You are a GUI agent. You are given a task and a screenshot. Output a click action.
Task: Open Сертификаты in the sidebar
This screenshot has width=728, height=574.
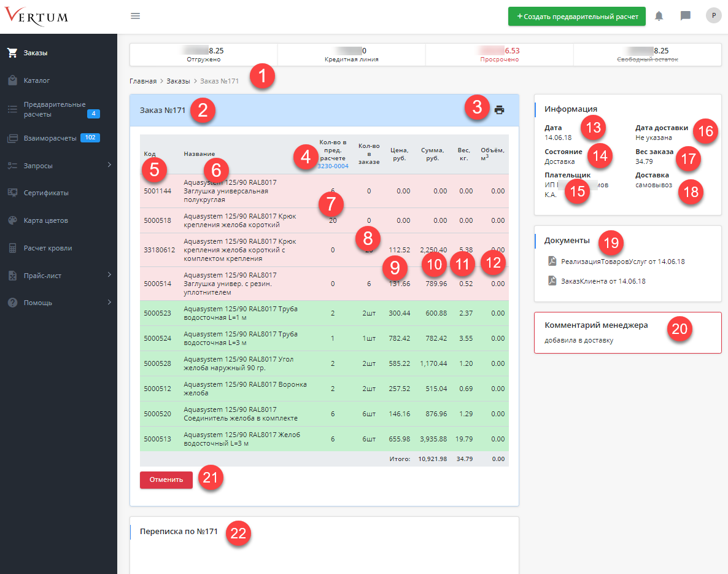point(46,193)
